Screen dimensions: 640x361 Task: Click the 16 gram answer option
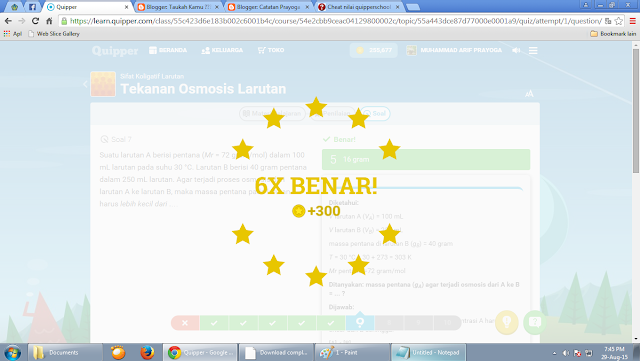[426, 160]
